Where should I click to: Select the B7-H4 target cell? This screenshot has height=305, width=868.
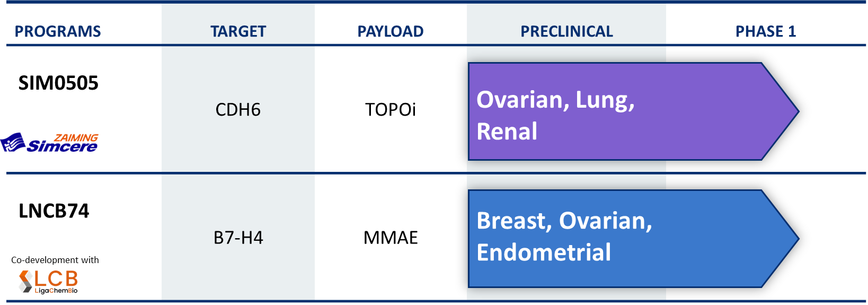238,238
